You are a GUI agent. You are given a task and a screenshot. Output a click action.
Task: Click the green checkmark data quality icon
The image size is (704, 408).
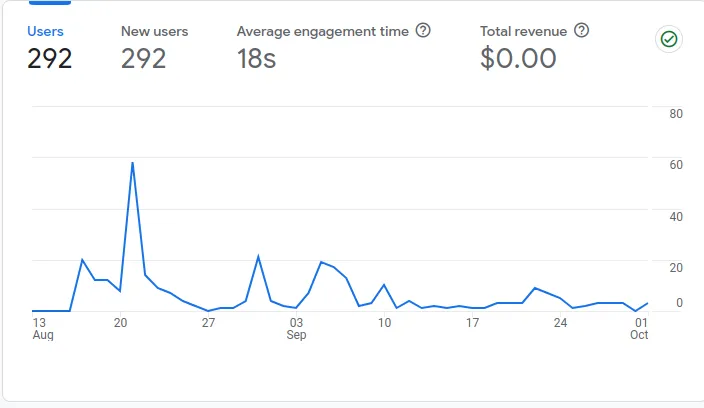point(667,40)
